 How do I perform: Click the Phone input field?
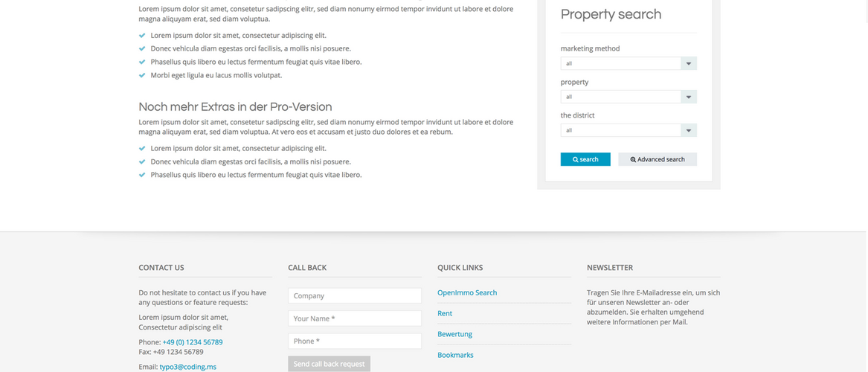[x=355, y=341]
